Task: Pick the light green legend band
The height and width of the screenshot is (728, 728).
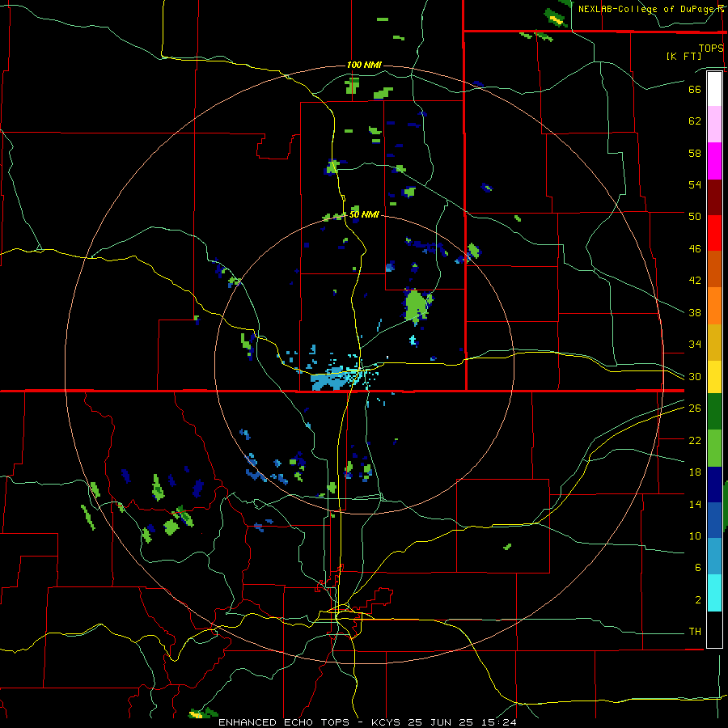Action: [x=714, y=448]
